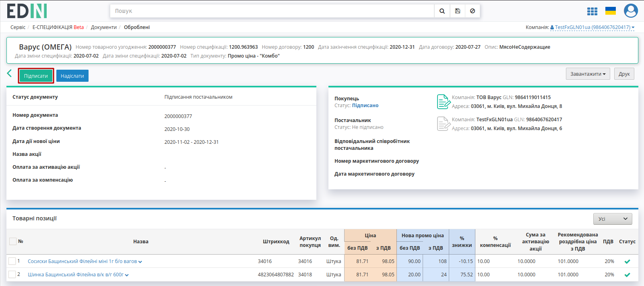Screen dimensions: 644x286
Task: Toggle the select-all checkbox in table header
Action: coord(13,241)
